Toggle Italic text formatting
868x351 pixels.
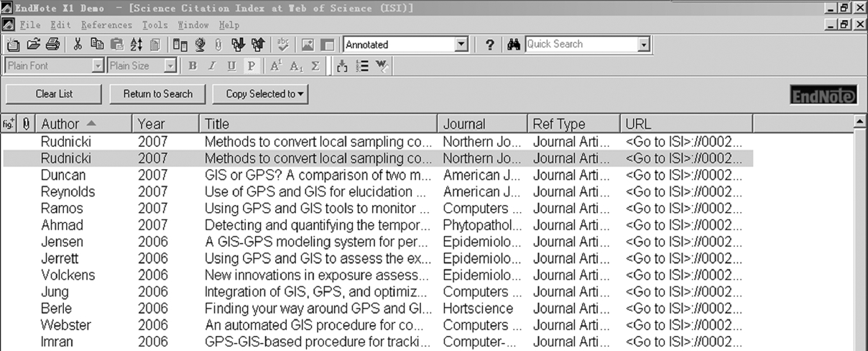tap(212, 66)
